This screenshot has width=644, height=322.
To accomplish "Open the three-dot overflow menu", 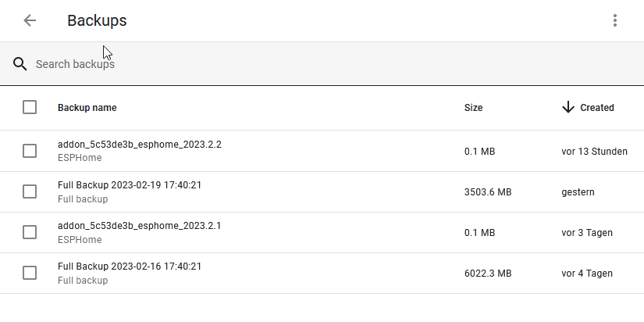I will click(x=615, y=21).
